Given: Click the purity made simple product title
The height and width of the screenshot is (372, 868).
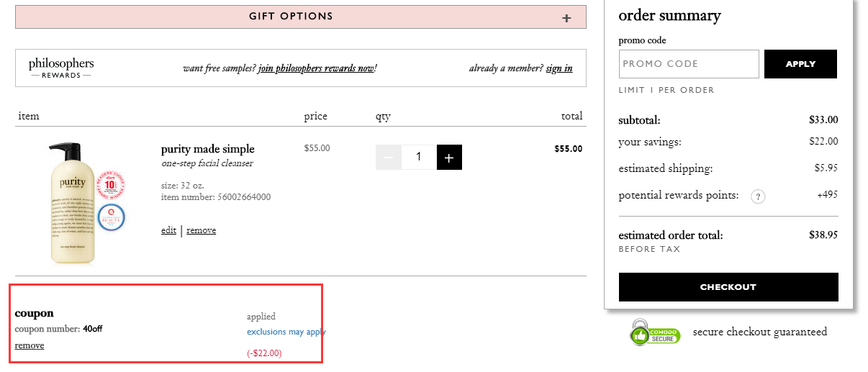Looking at the screenshot, I should pyautogui.click(x=207, y=149).
